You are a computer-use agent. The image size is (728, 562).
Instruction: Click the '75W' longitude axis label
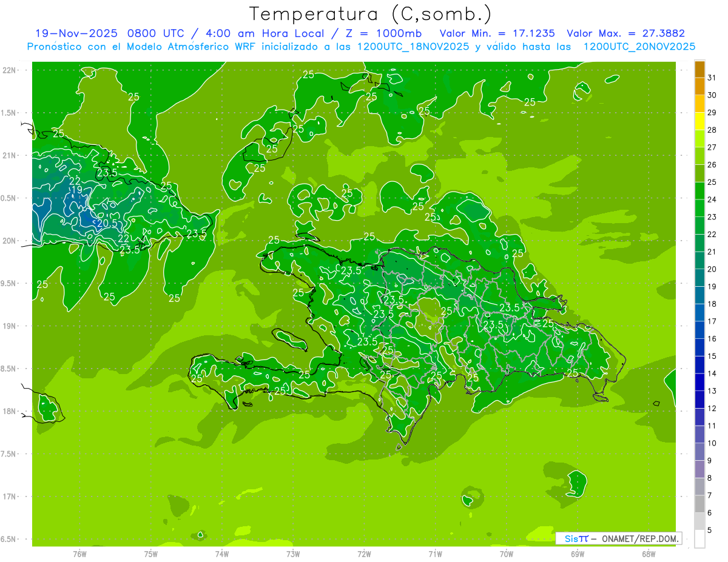[151, 554]
